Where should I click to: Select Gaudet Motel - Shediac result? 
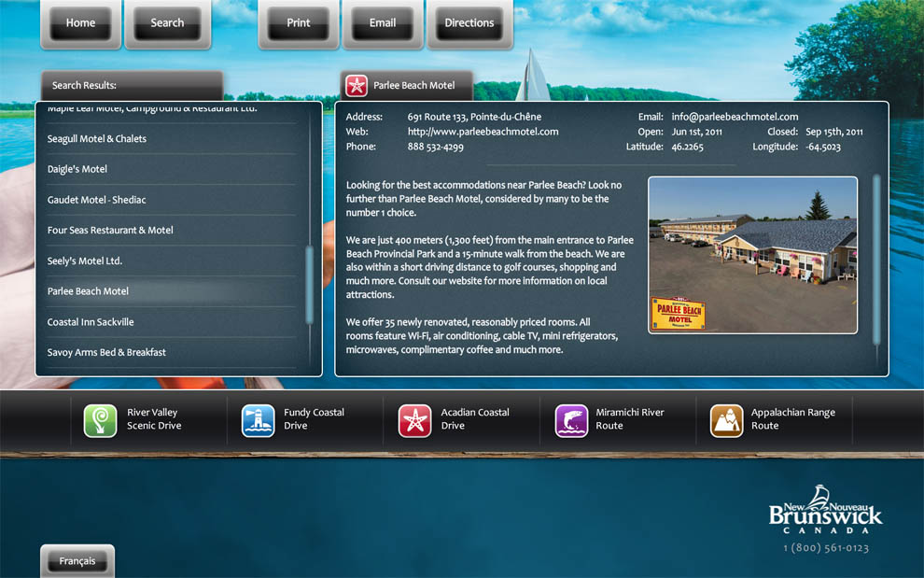[172, 200]
